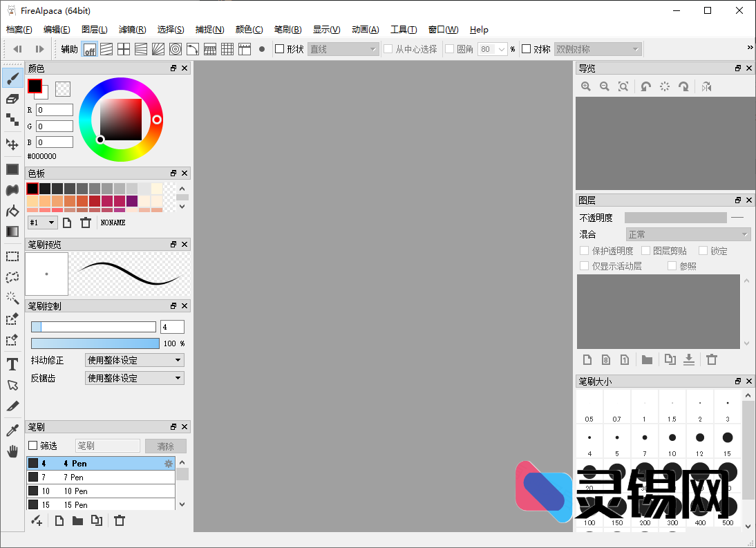Open the 混合 blend mode dropdown
The height and width of the screenshot is (548, 756).
(x=688, y=234)
